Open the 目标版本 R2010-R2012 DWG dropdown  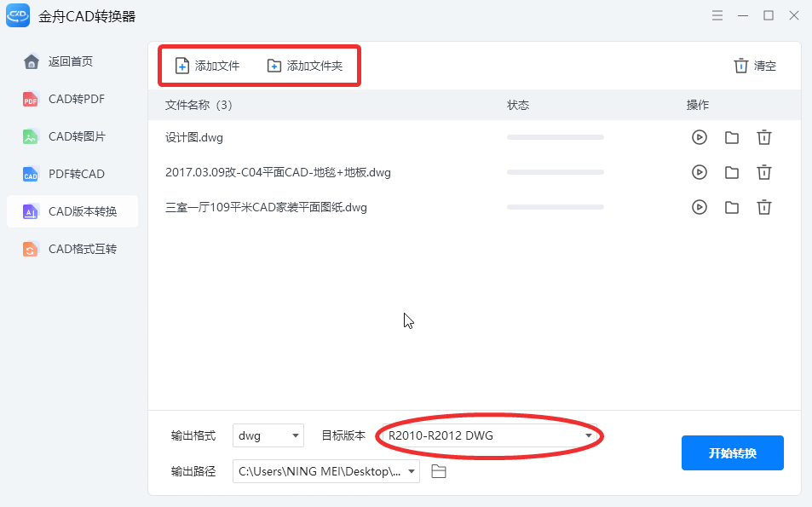pos(490,435)
